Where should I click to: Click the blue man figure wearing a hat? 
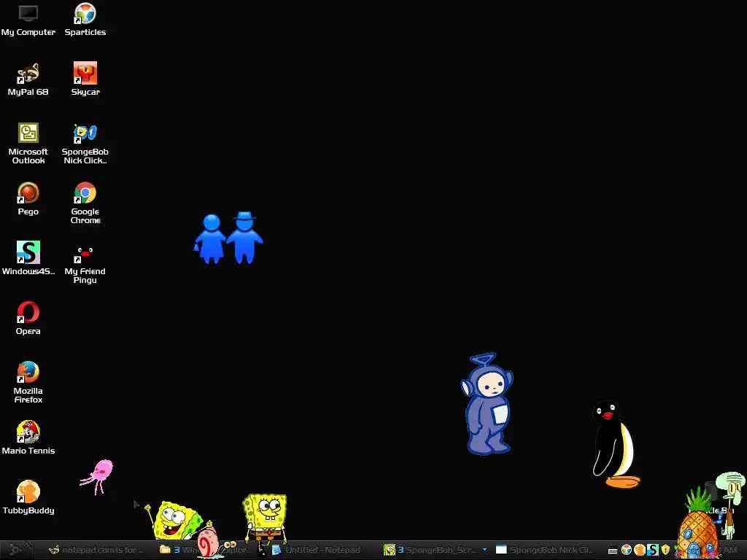(x=245, y=238)
